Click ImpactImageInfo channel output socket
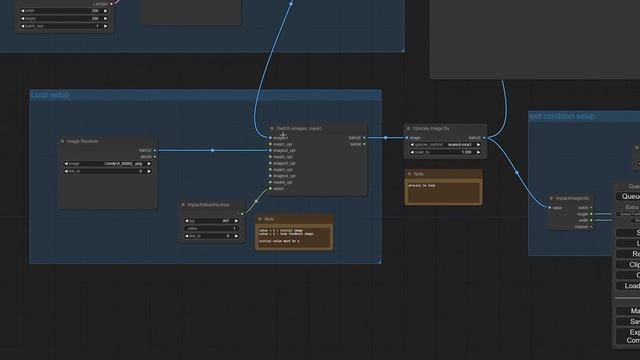 591,227
